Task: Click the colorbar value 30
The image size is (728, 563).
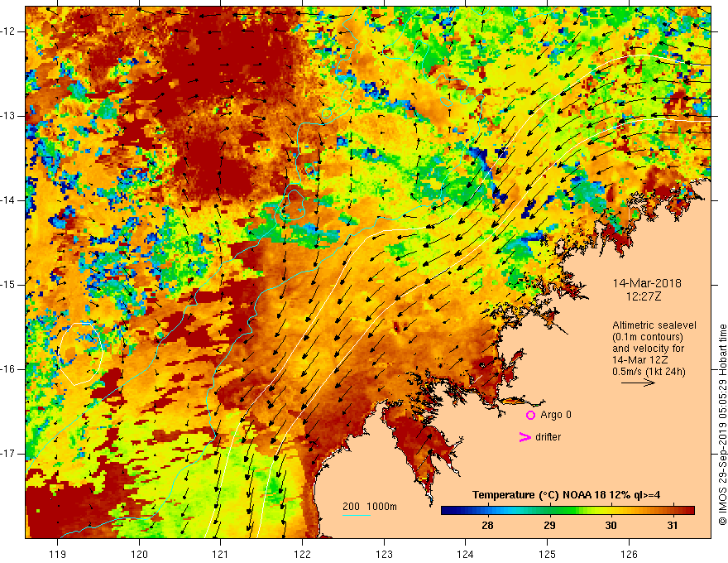Action: click(x=611, y=526)
